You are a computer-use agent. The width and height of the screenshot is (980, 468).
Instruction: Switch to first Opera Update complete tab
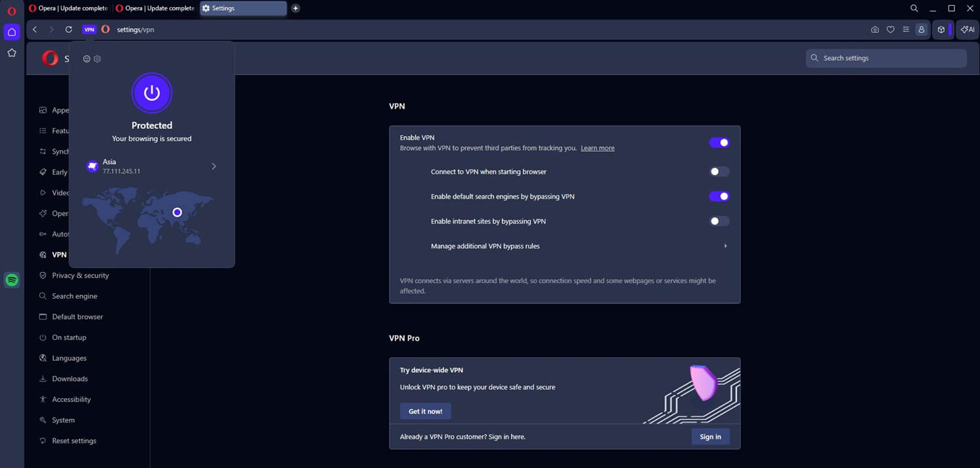[x=68, y=8]
